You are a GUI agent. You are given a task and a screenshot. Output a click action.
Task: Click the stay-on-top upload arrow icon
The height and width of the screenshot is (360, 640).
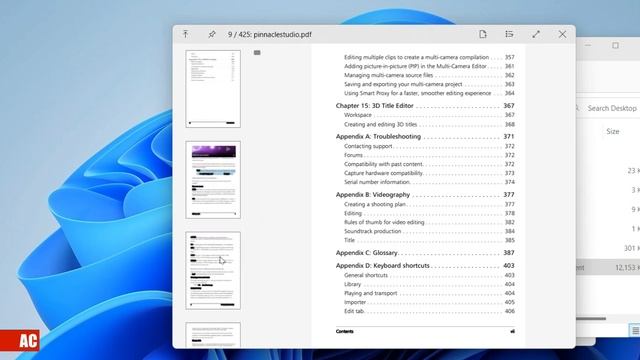pos(186,34)
